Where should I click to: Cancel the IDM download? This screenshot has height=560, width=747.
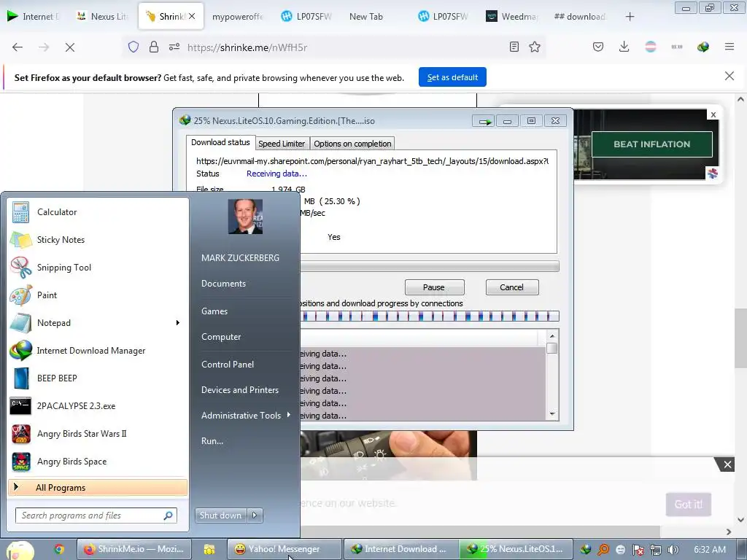coord(511,287)
